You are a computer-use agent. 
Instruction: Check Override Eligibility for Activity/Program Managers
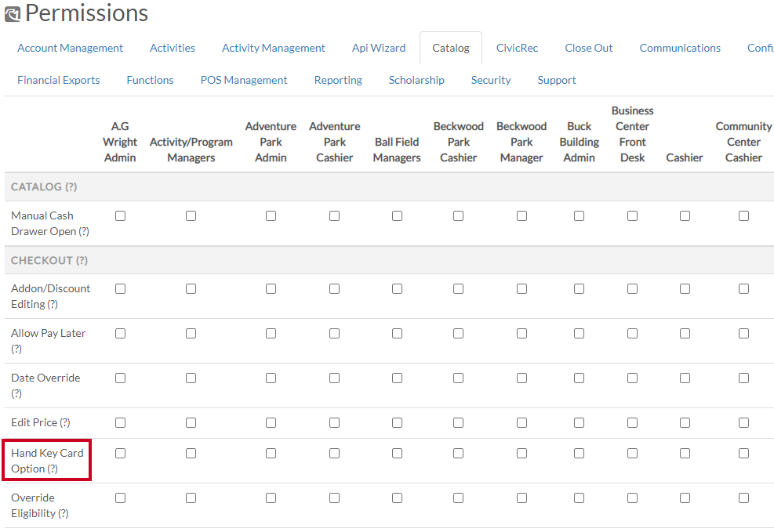point(191,498)
